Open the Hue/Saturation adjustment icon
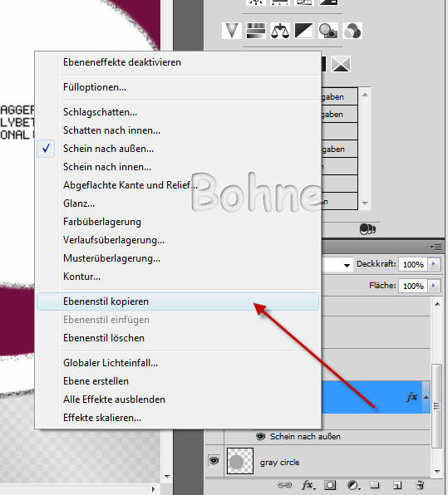448x495 pixels. point(256,31)
